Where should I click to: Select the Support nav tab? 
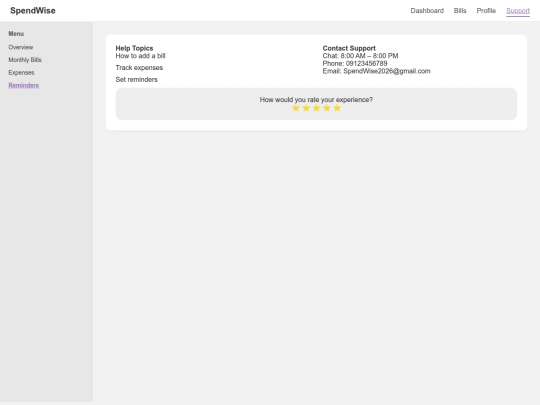518,11
